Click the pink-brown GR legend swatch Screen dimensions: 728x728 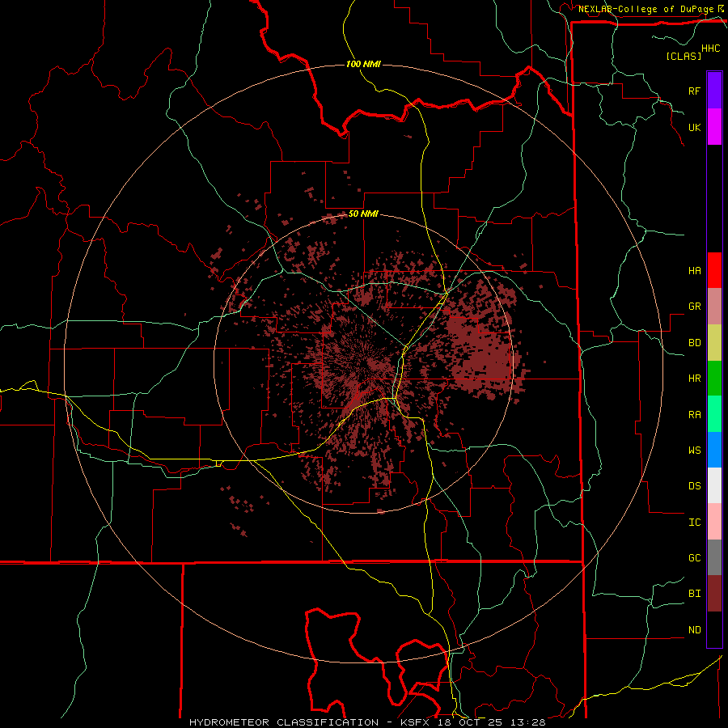(714, 307)
